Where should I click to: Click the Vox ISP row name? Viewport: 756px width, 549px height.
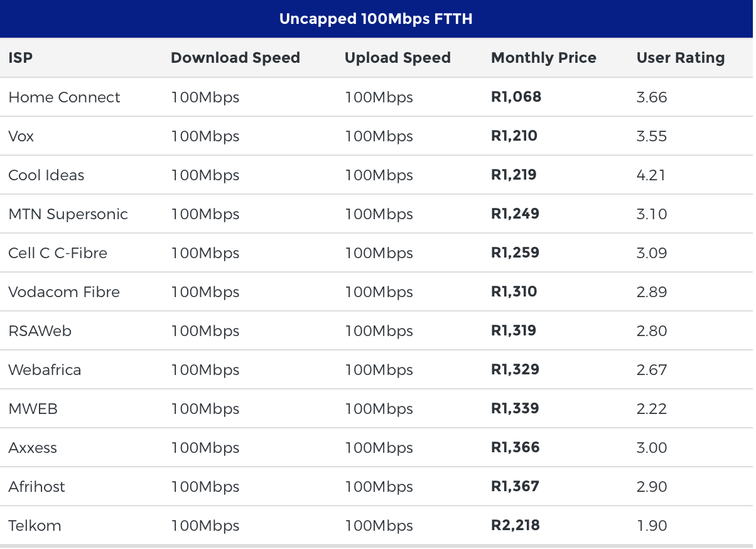pos(21,136)
